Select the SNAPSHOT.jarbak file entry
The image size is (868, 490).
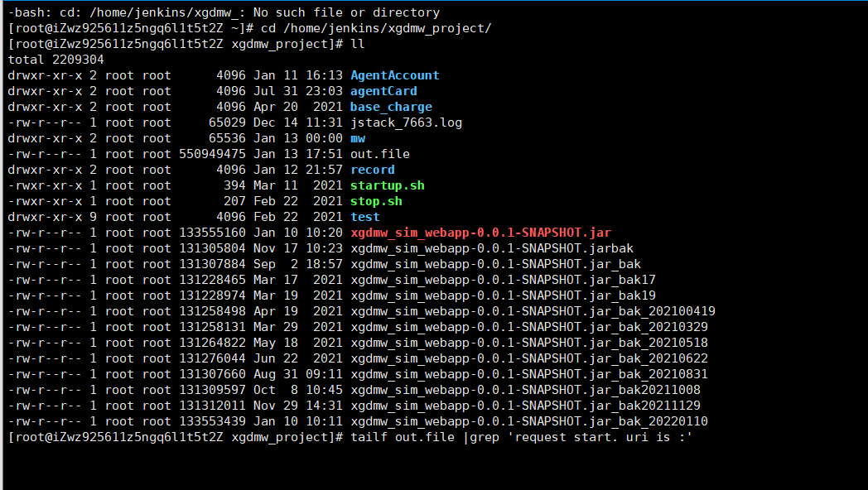click(492, 248)
